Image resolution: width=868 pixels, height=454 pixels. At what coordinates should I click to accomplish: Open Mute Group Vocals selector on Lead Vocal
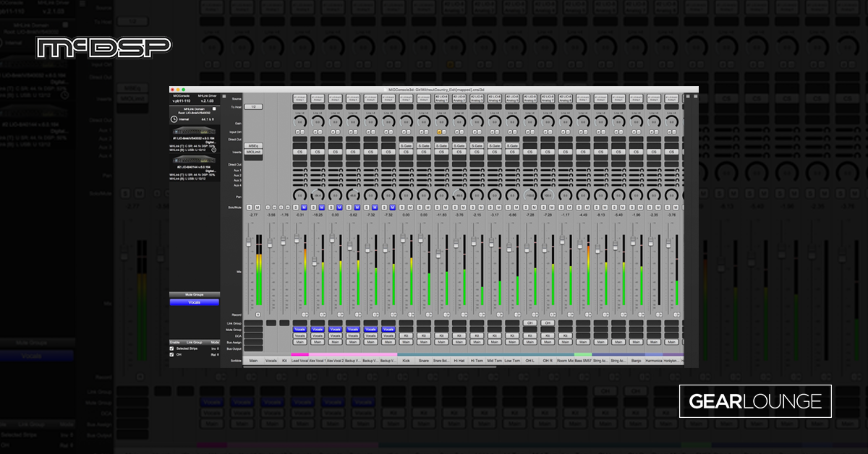click(x=299, y=329)
